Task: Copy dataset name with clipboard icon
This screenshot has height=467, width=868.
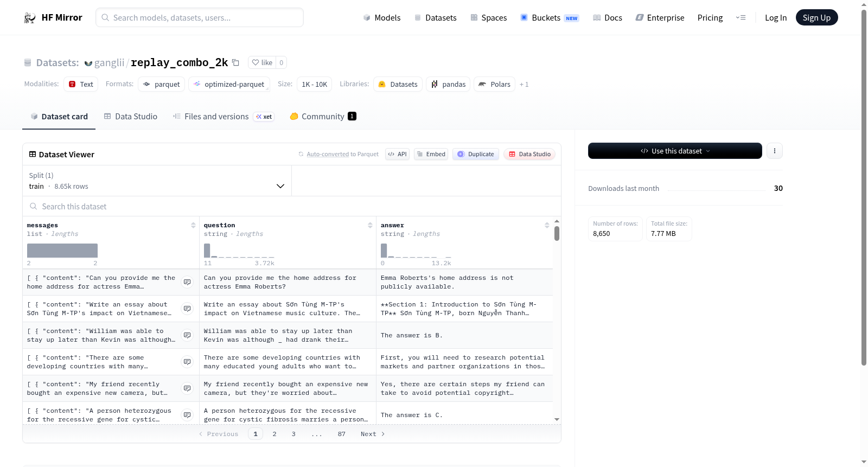Action: 235,62
